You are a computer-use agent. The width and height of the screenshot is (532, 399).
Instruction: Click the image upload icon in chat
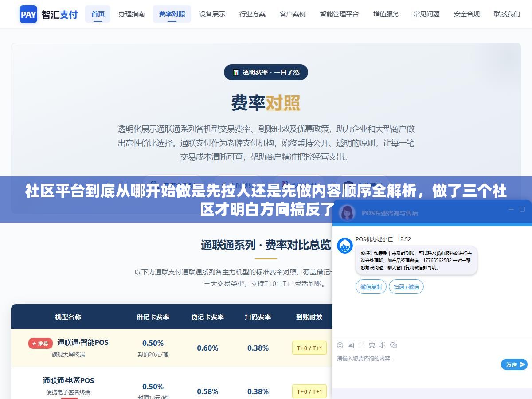(351, 345)
